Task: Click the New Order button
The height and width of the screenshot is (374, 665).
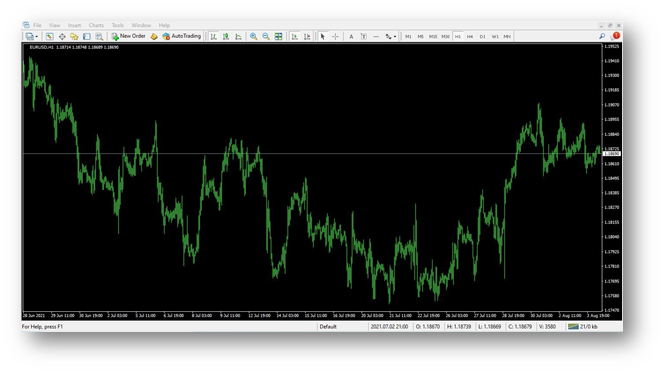Action: click(x=129, y=36)
